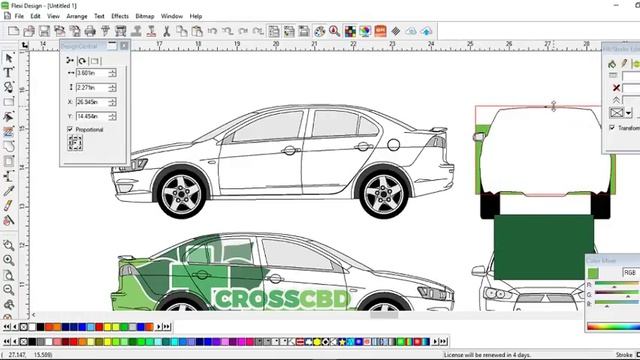Screen dimensions: 640x360
Task: Open the fill pattern dropdown arrow
Action: click(x=629, y=113)
